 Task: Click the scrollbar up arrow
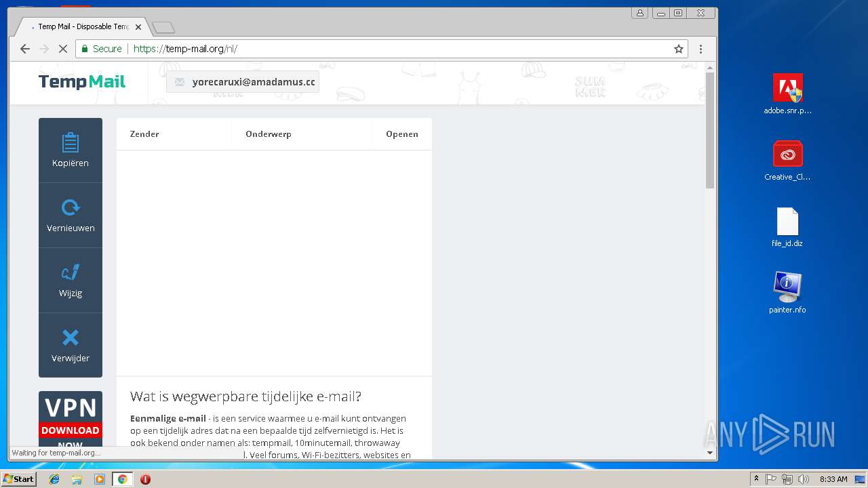[710, 68]
